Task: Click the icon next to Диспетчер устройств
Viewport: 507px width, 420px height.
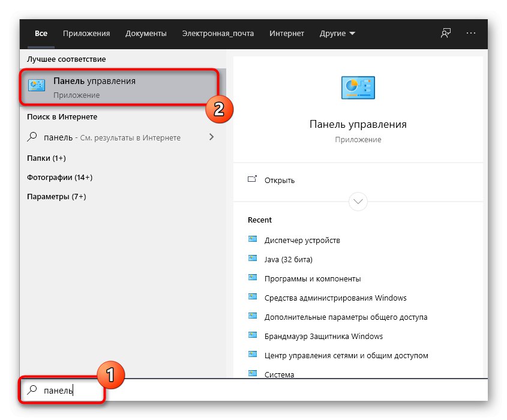Action: tap(252, 240)
